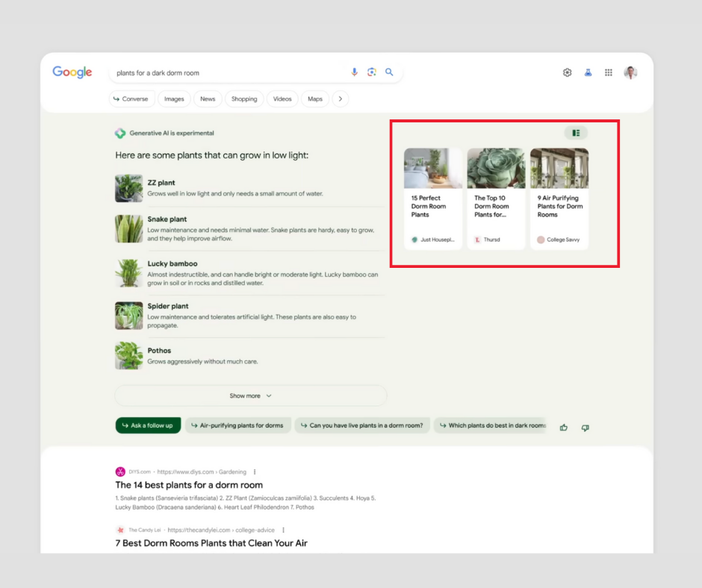Viewport: 702px width, 588px height.
Task: Open 'The 14 best plants for a dorm room' link
Action: (189, 485)
